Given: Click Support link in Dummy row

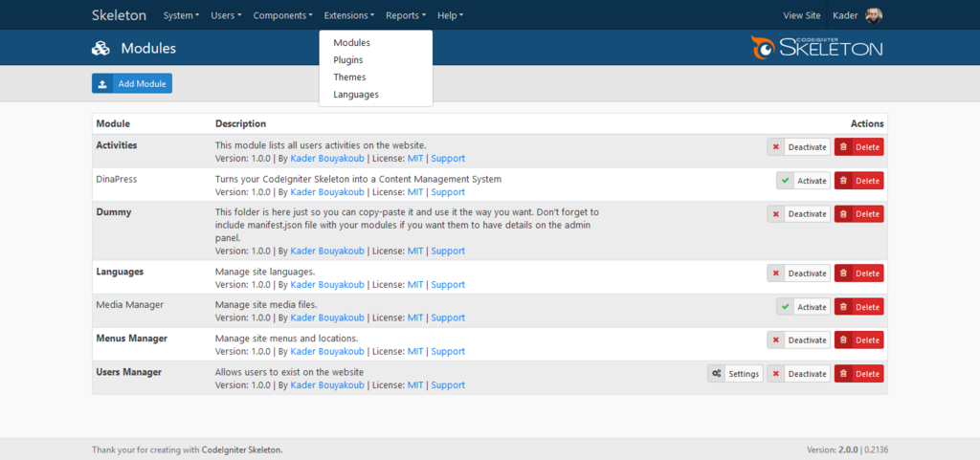Looking at the screenshot, I should pos(448,251).
